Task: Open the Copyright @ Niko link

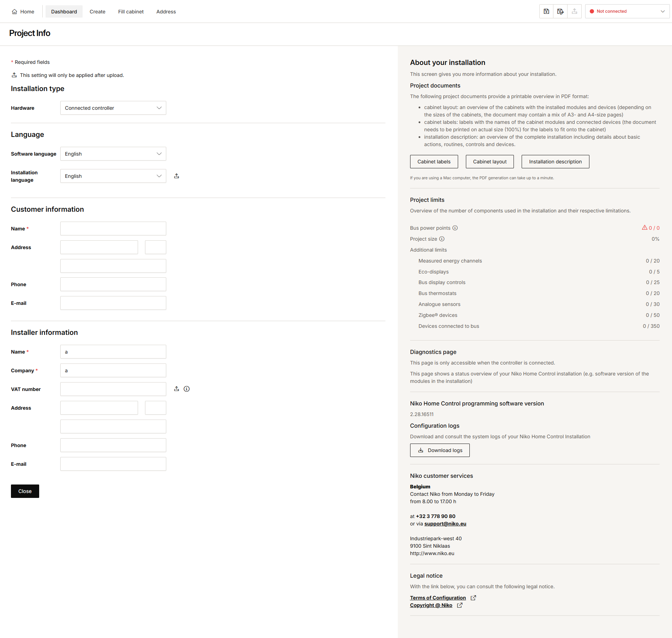Action: (x=431, y=605)
